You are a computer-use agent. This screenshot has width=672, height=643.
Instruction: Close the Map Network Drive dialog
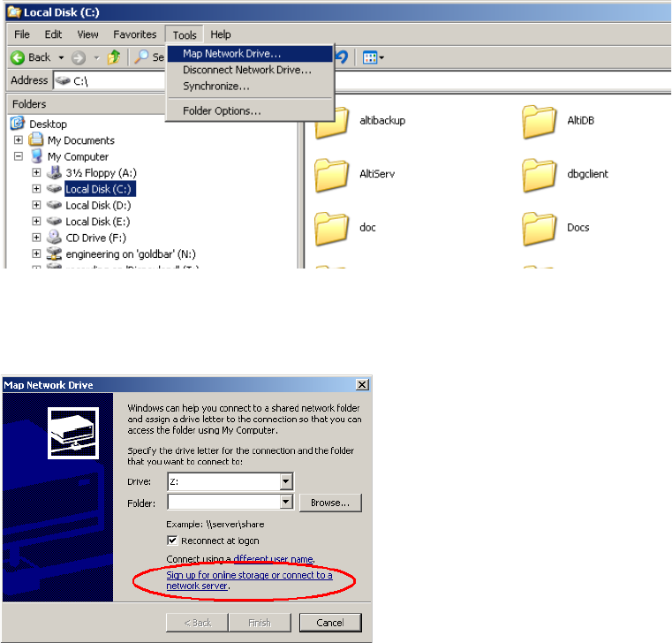click(362, 384)
